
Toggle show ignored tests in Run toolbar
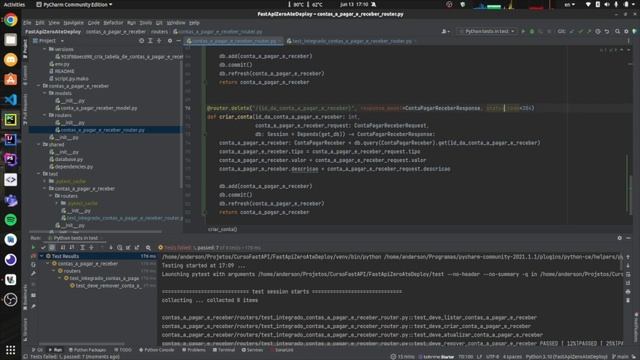coord(52,247)
